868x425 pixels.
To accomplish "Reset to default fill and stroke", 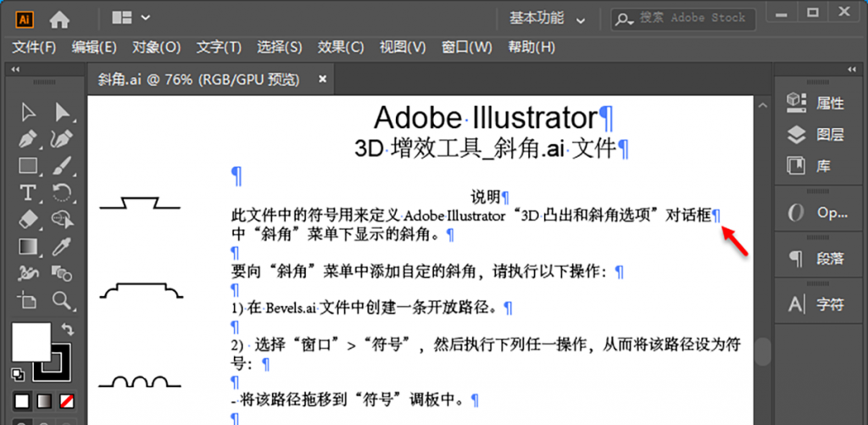I will point(18,374).
